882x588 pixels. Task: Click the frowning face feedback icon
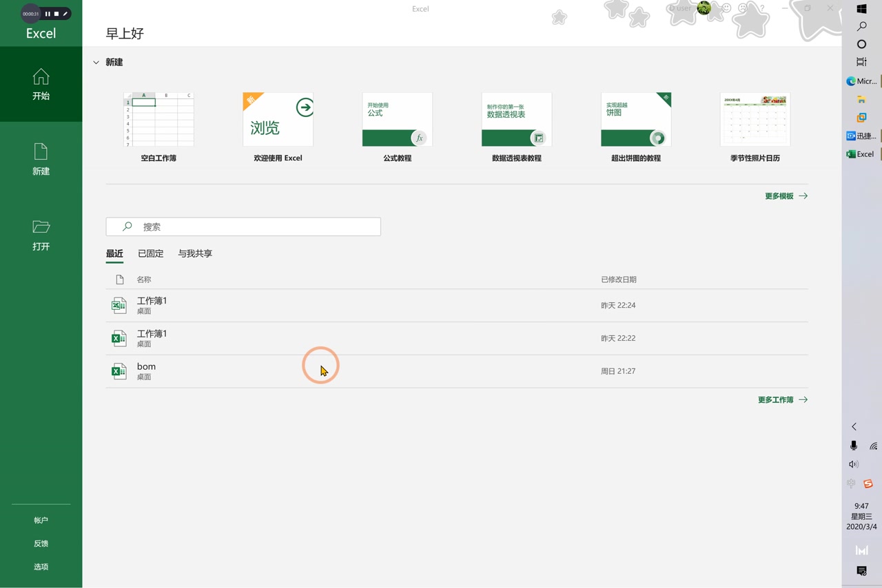pos(743,8)
